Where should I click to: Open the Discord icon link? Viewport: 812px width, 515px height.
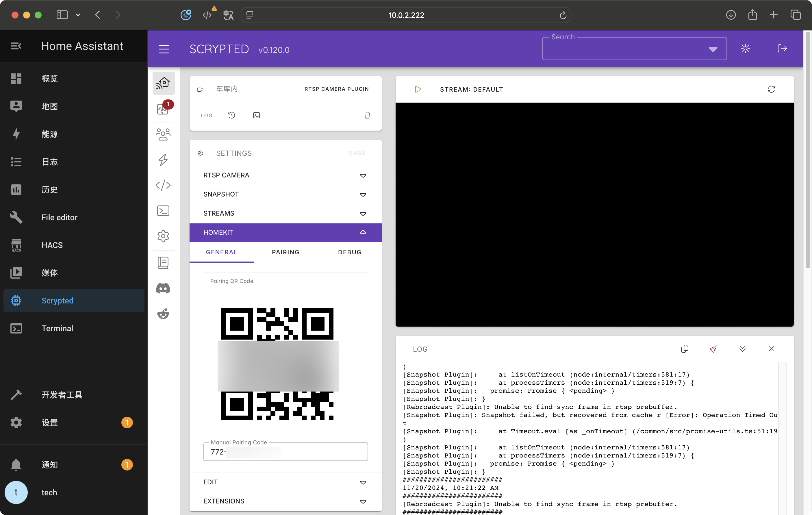click(x=164, y=288)
